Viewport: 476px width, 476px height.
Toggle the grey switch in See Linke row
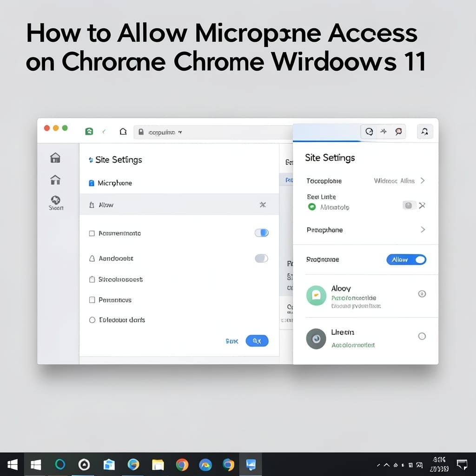409,205
